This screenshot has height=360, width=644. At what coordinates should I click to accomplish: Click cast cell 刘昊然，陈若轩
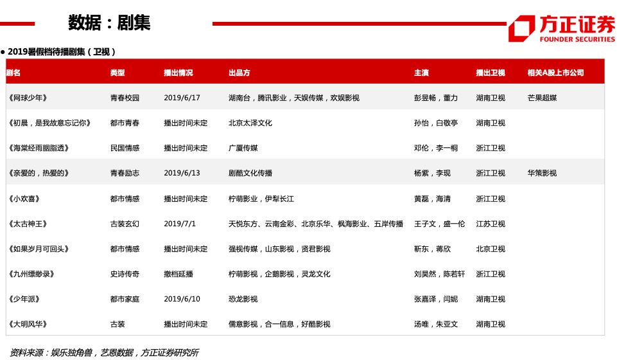[439, 274]
